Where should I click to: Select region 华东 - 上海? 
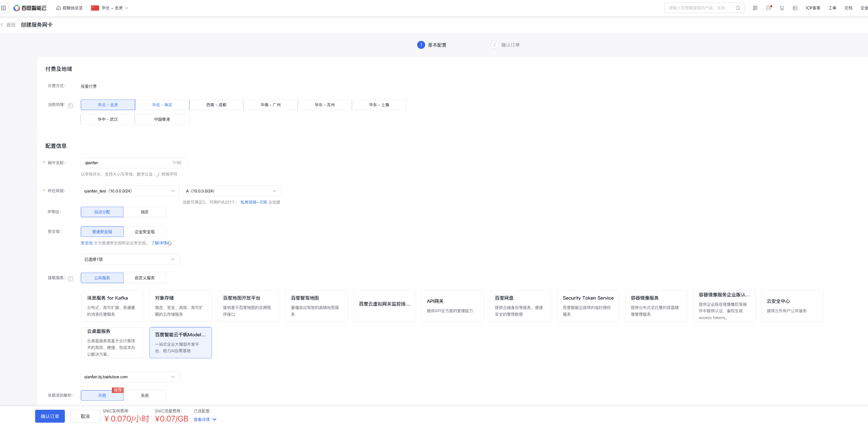pyautogui.click(x=379, y=105)
